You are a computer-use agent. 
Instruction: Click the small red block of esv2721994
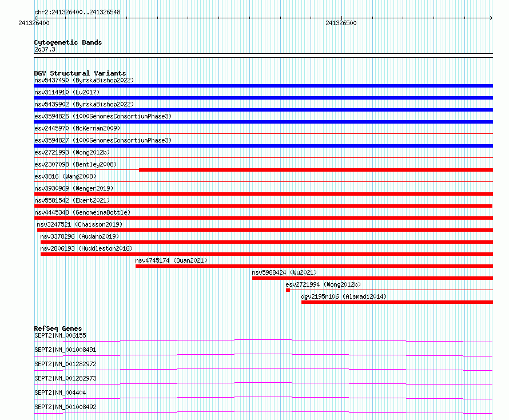tap(288, 290)
